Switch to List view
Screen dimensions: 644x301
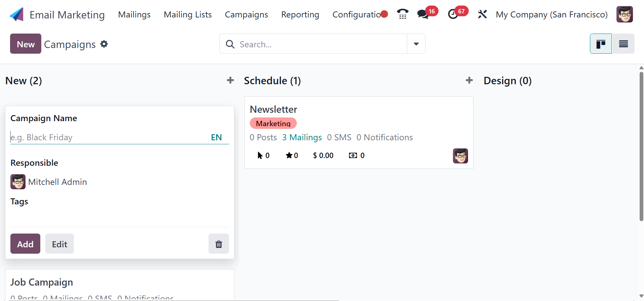coord(624,44)
